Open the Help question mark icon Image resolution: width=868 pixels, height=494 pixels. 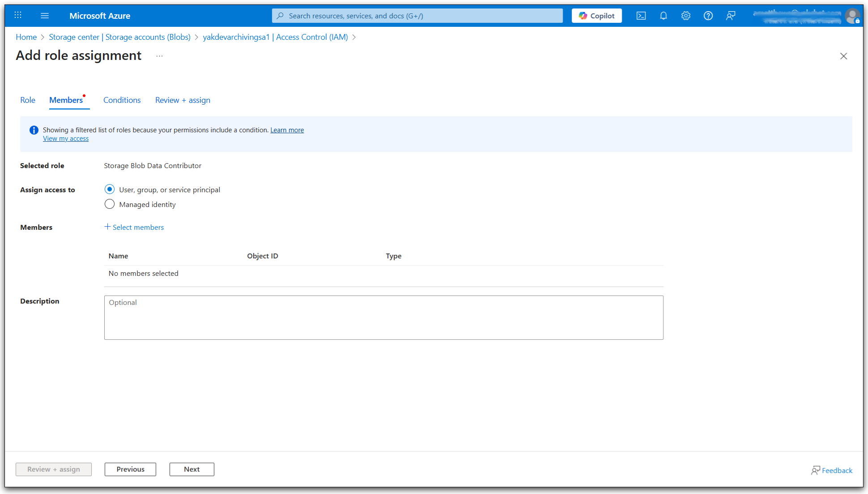[x=708, y=16]
